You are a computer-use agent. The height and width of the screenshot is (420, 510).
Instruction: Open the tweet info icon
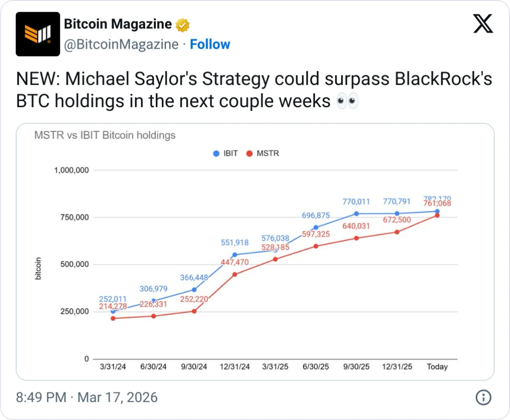483,397
